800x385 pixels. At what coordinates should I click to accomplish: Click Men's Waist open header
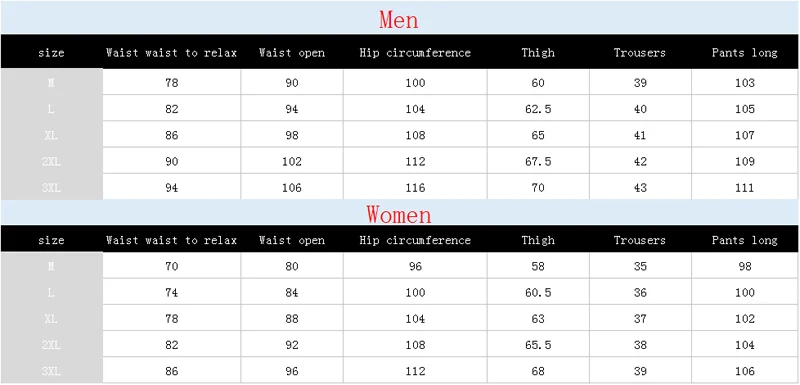292,53
